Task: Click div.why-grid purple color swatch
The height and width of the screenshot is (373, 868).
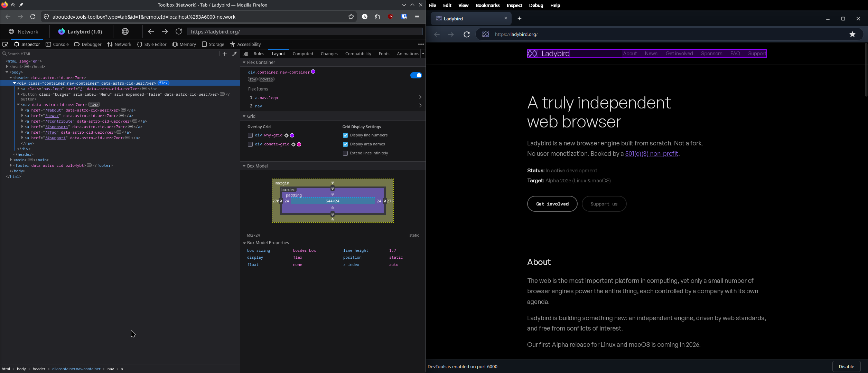Action: (x=292, y=135)
